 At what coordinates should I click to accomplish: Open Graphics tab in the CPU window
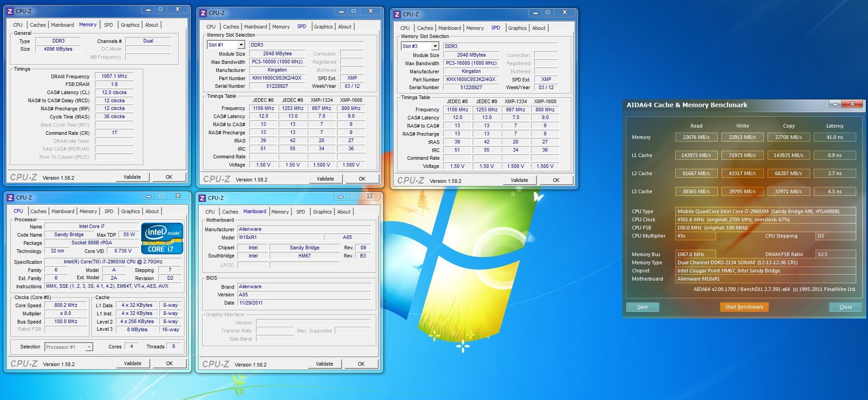point(130,211)
